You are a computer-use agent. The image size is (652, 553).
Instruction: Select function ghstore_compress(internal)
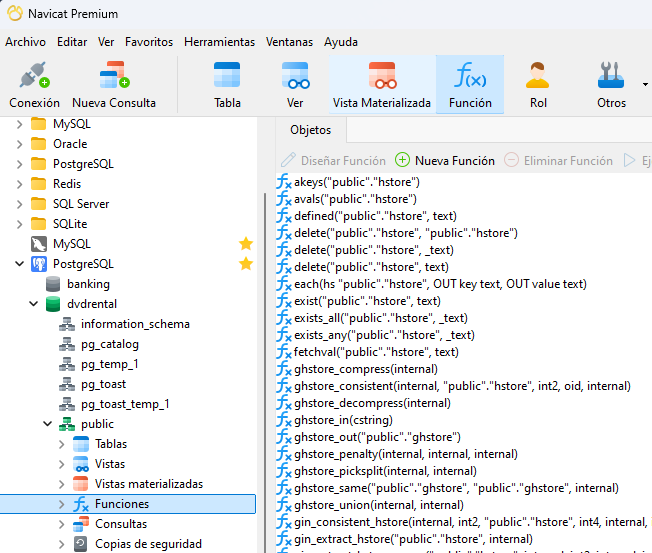(x=366, y=369)
